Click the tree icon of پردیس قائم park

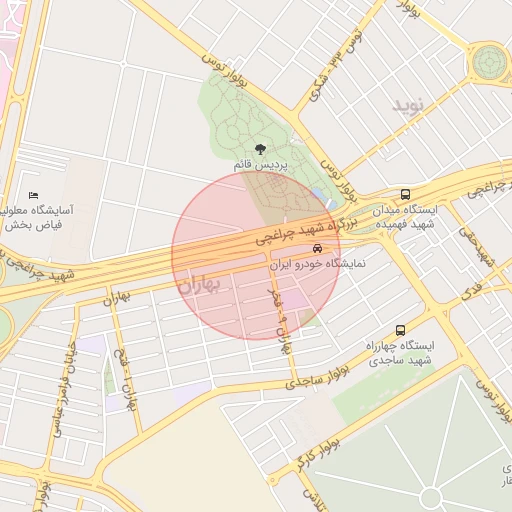tap(260, 149)
